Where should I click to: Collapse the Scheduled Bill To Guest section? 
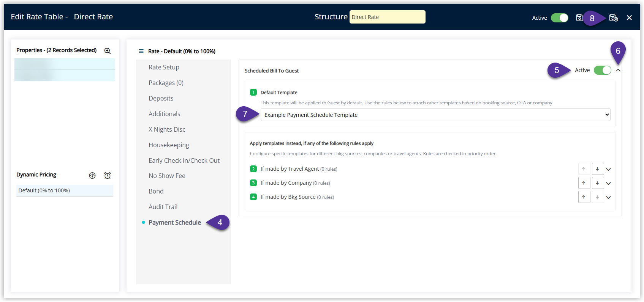pos(618,70)
